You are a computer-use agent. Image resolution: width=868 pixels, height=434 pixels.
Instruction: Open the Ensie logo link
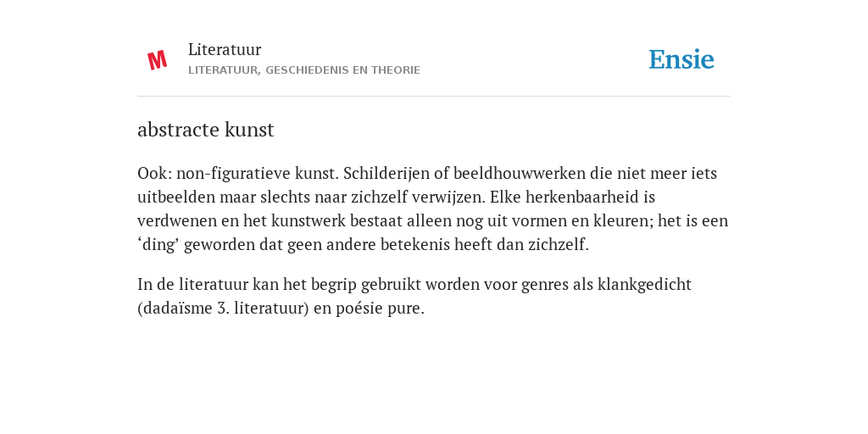[682, 59]
